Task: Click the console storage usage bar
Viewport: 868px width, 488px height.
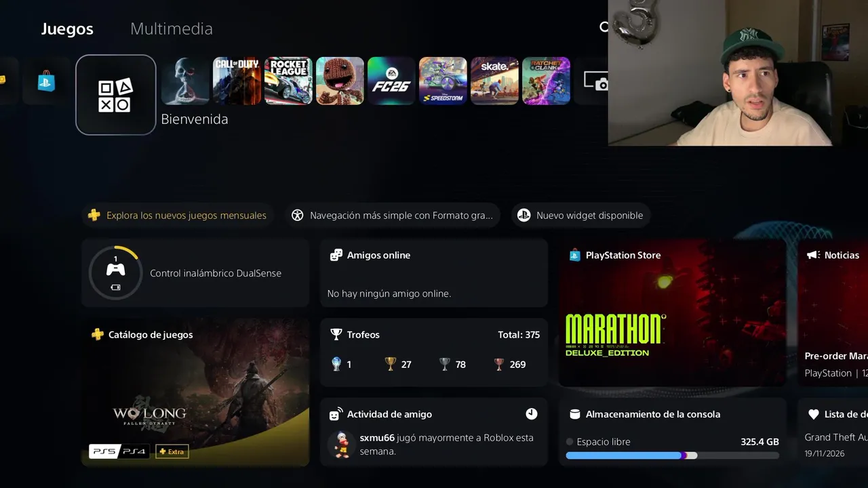Action: (673, 456)
